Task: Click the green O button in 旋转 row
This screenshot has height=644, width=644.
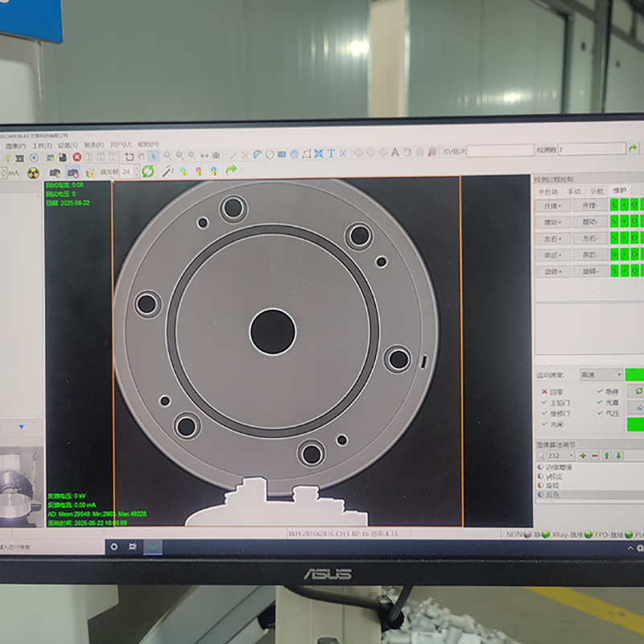Action: (634, 270)
